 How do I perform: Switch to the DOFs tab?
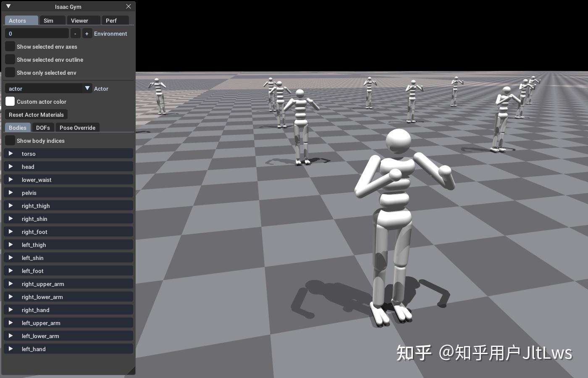43,128
